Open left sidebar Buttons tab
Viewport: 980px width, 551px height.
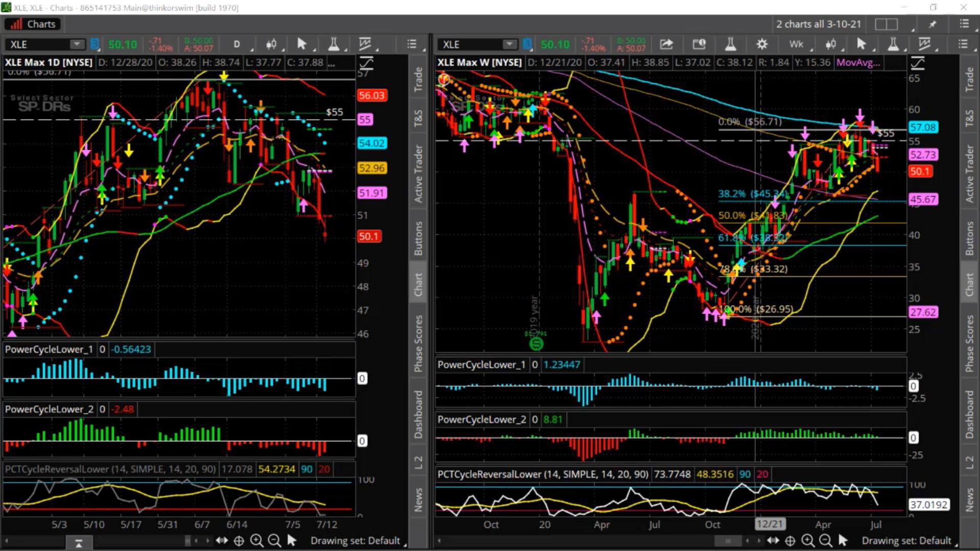(418, 238)
